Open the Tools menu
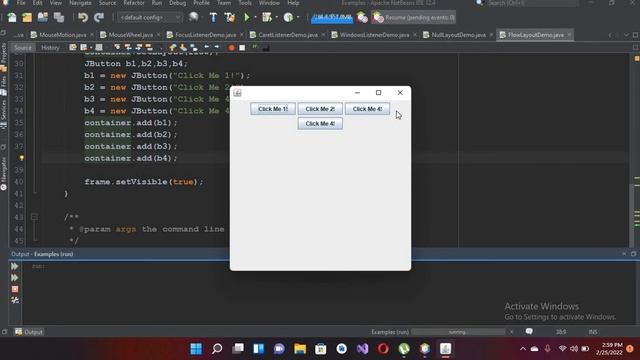The image size is (640, 360). click(x=244, y=3)
